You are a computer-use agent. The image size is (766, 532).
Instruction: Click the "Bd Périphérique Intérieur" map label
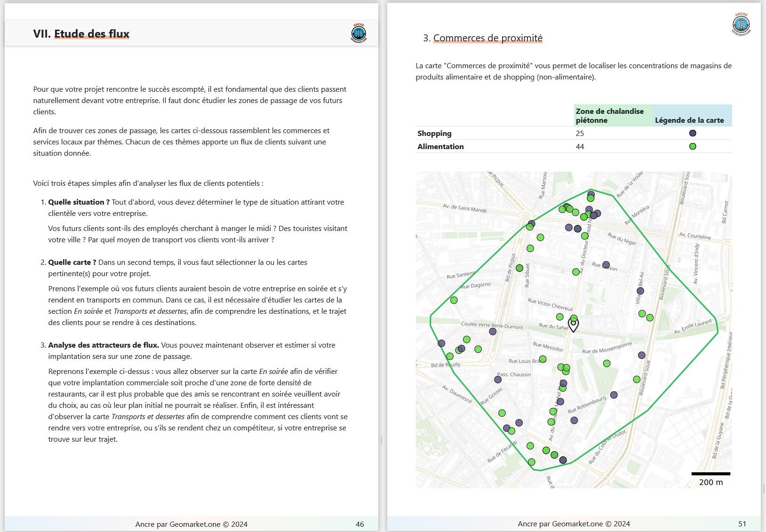tap(726, 361)
